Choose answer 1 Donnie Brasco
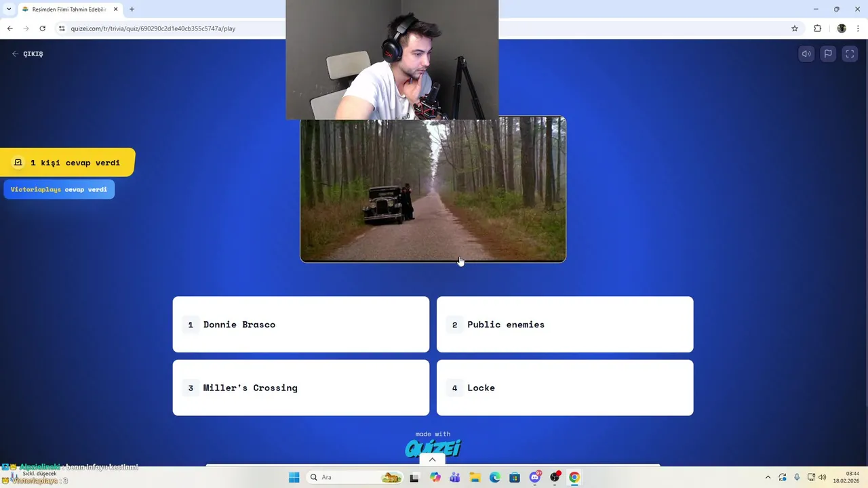 click(x=301, y=325)
